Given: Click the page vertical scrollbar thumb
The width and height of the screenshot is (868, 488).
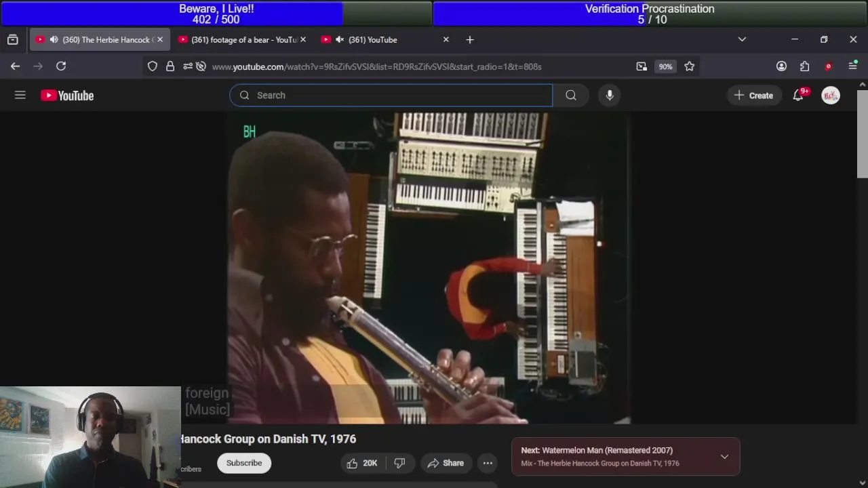Looking at the screenshot, I should click(863, 134).
